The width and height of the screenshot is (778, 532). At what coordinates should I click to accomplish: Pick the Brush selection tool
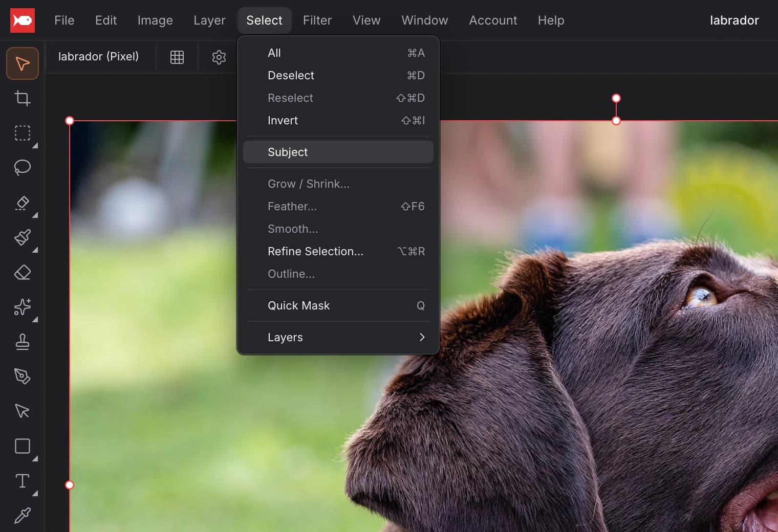[23, 203]
